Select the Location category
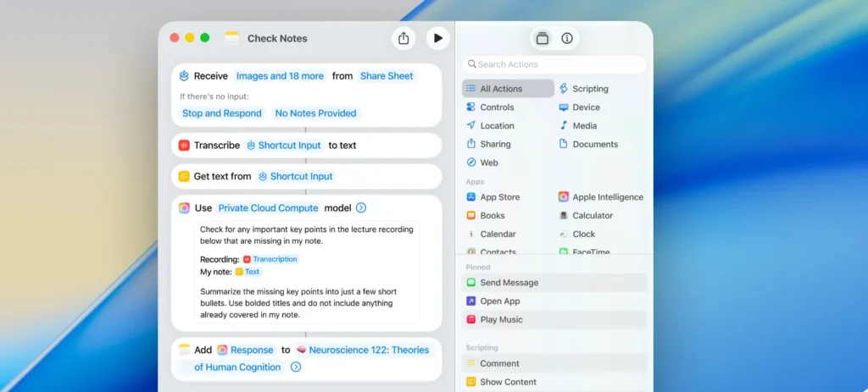This screenshot has width=868, height=392. coord(490,125)
